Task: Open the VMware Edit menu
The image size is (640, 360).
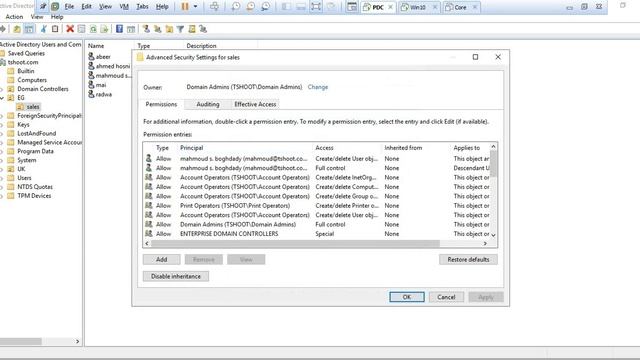Action: (87, 7)
